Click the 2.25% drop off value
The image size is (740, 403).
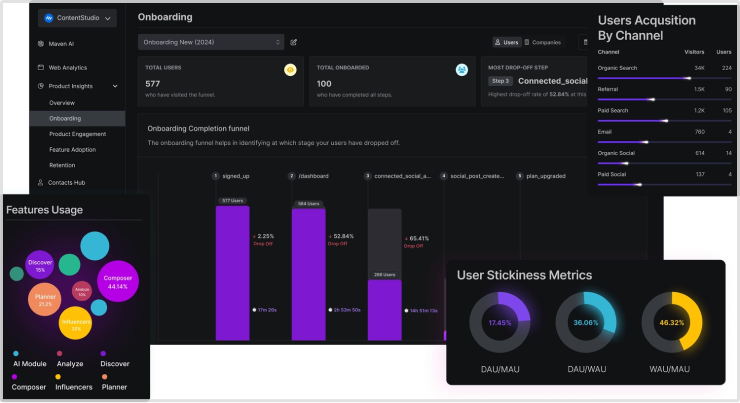pyautogui.click(x=266, y=236)
